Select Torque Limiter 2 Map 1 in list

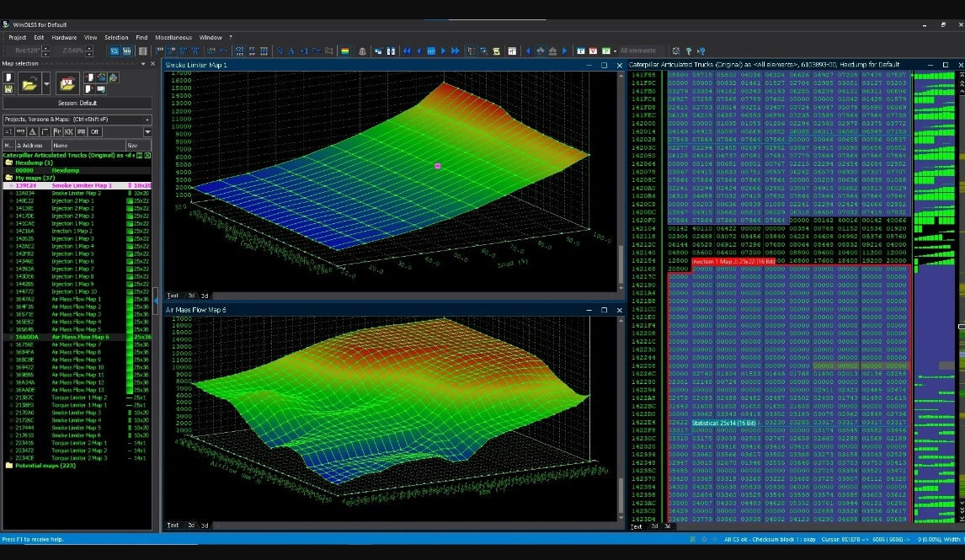[x=78, y=443]
